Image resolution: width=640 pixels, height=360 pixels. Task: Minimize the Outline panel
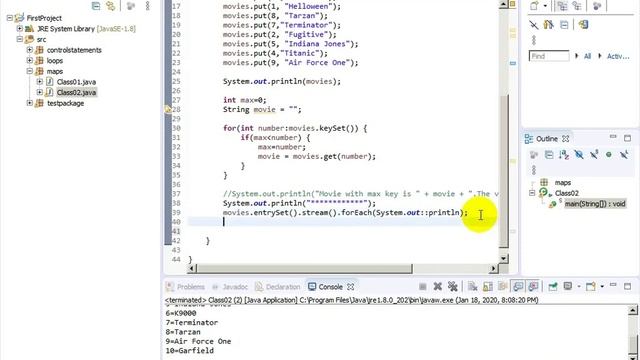tap(613, 137)
